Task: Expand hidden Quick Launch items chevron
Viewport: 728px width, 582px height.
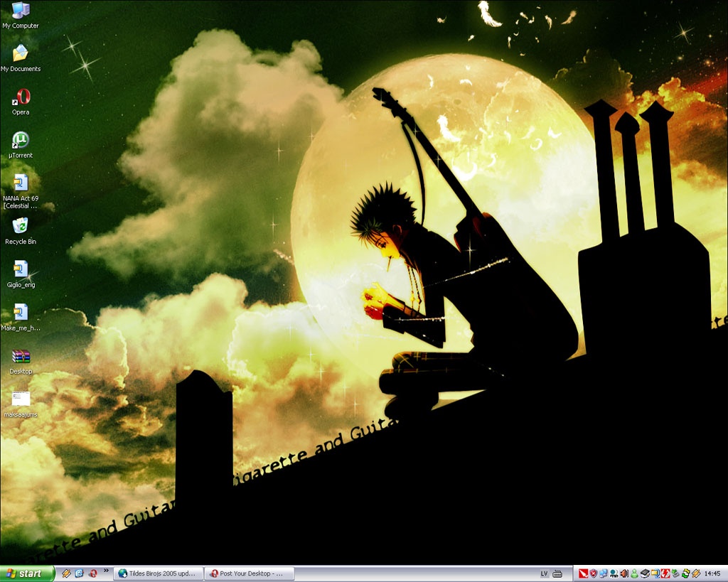Action: tap(107, 571)
